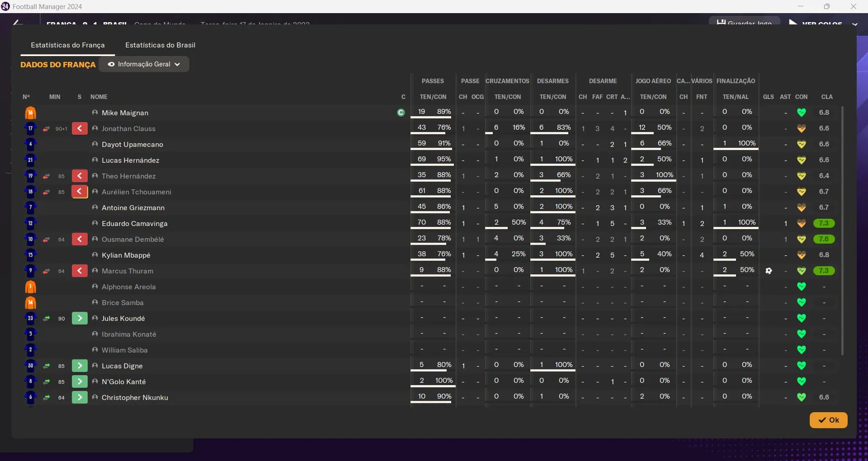Screen dimensions: 868x461
Task: Open Eduardo Camavinga's player profile link
Action: [134, 224]
